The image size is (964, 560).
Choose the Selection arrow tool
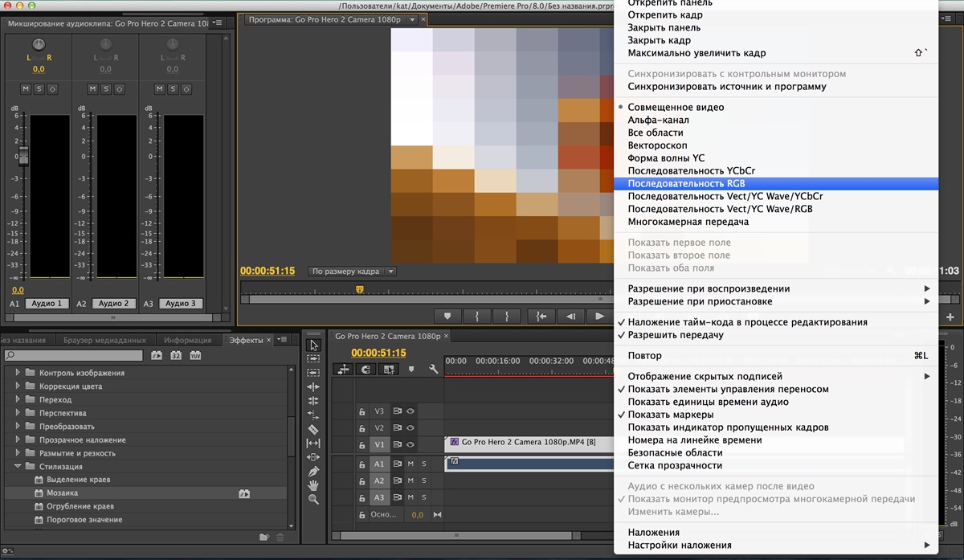point(313,345)
